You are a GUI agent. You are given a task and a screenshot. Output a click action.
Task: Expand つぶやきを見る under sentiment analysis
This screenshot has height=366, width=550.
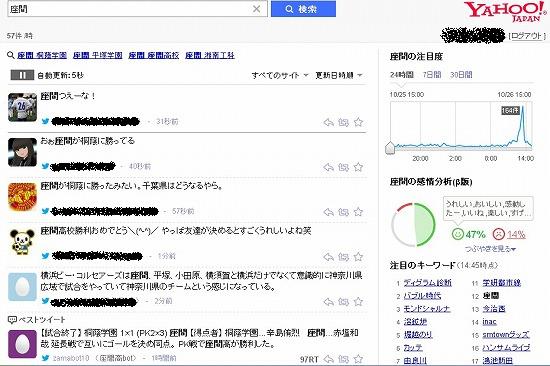(x=490, y=249)
